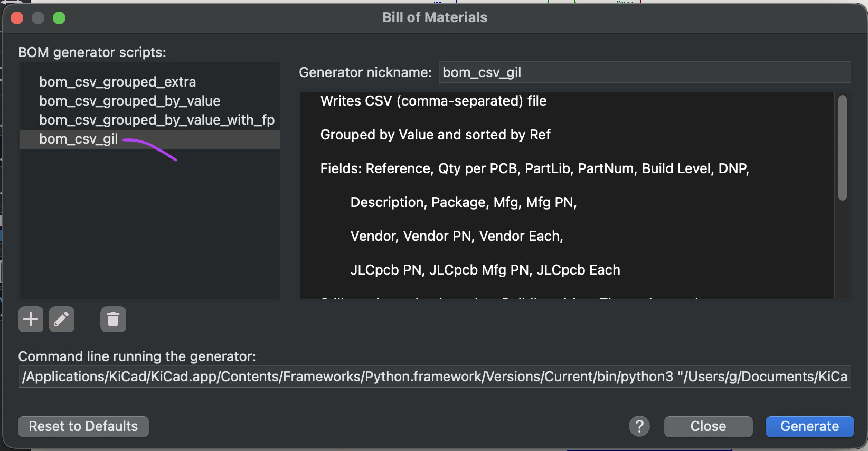Close the Bill of Materials dialog

tap(708, 426)
